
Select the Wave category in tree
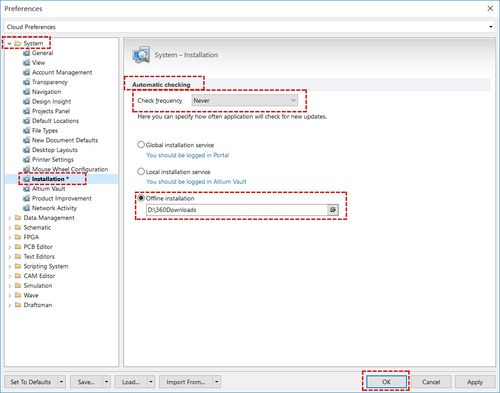pyautogui.click(x=31, y=295)
